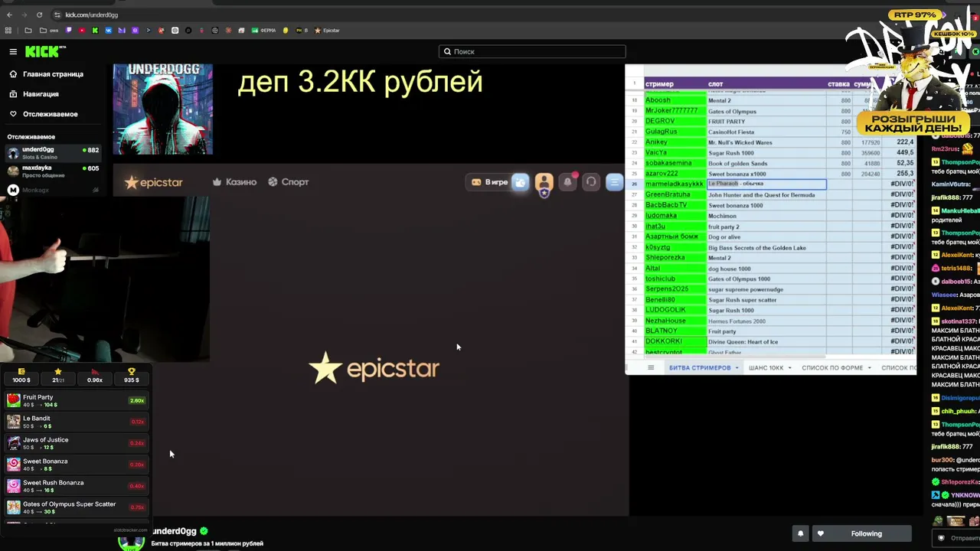Viewport: 980px width, 551px height.
Task: Open the spreadsheet all-sheets list icon
Action: coord(651,368)
